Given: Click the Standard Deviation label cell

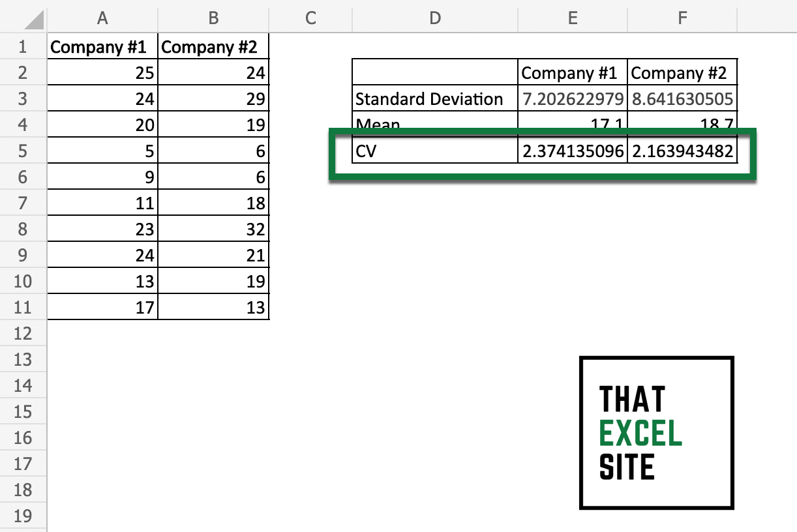Looking at the screenshot, I should coord(428,98).
